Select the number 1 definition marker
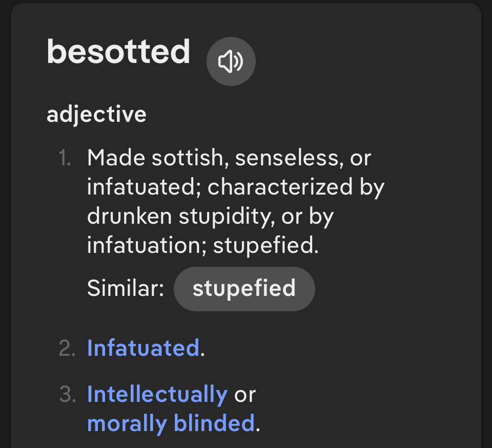 (x=65, y=158)
